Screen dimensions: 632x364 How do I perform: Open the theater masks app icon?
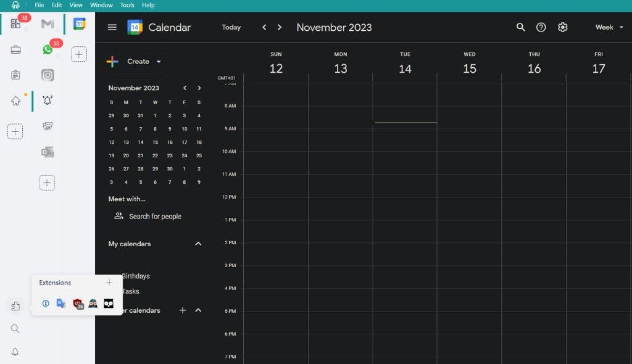click(x=48, y=126)
